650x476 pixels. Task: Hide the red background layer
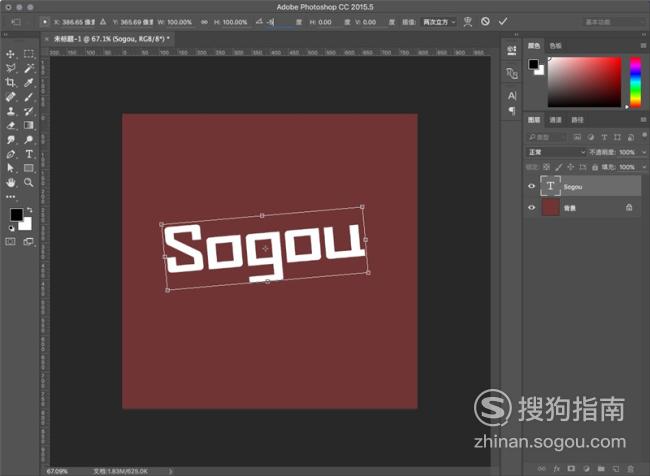(x=531, y=207)
